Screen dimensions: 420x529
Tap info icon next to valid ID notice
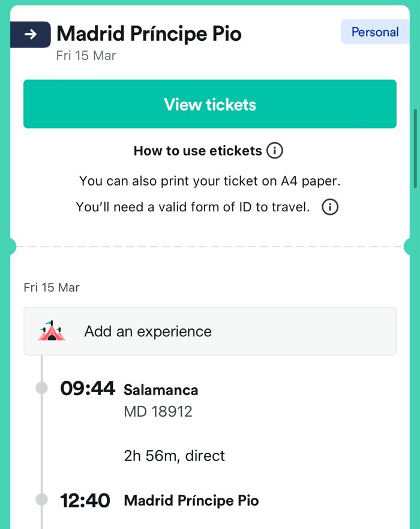click(330, 208)
